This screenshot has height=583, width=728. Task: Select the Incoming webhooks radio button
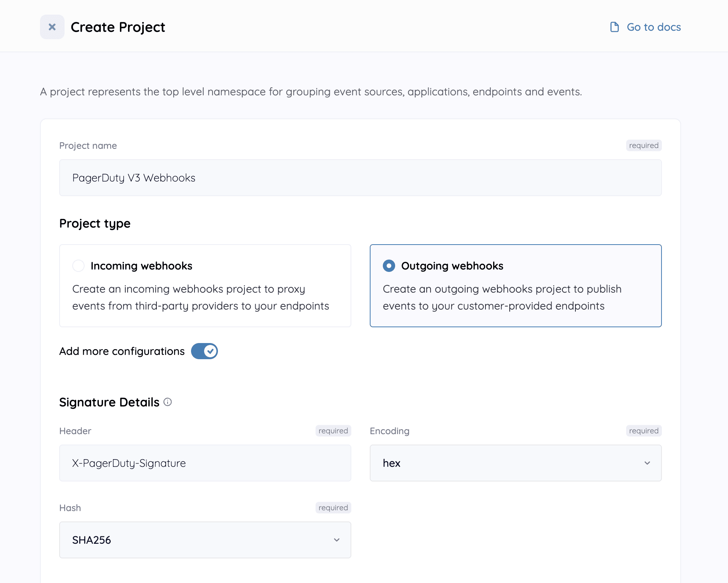tap(78, 266)
